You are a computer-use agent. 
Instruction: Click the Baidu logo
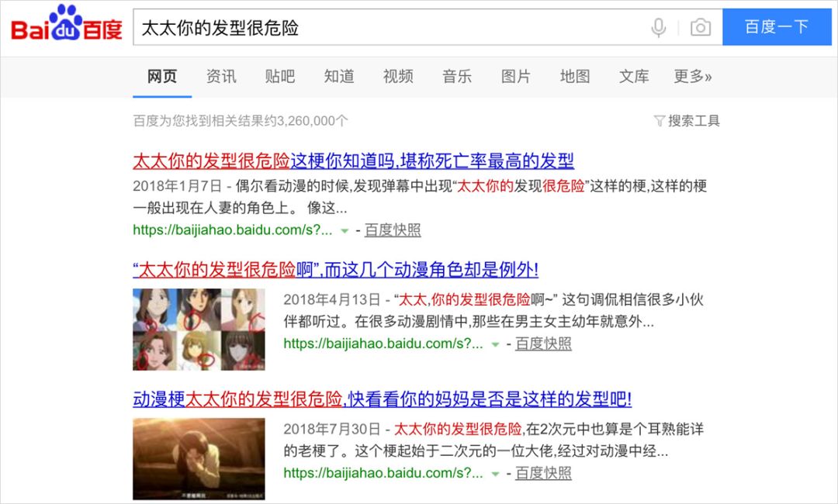click(66, 23)
